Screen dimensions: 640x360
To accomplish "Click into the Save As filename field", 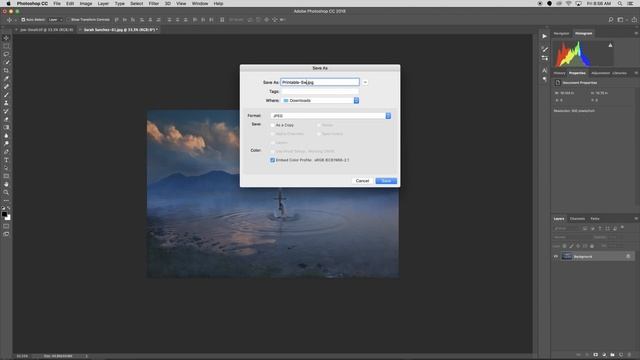I will pos(320,82).
